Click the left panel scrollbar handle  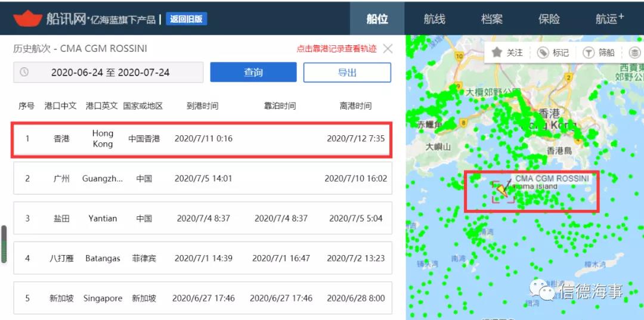4,244
